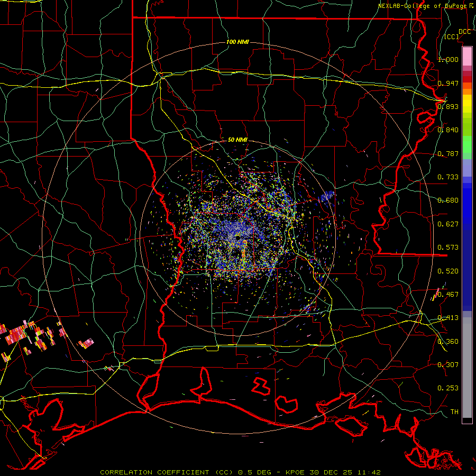Select the 0.520 scale value
The height and width of the screenshot is (476, 476).
(x=448, y=271)
